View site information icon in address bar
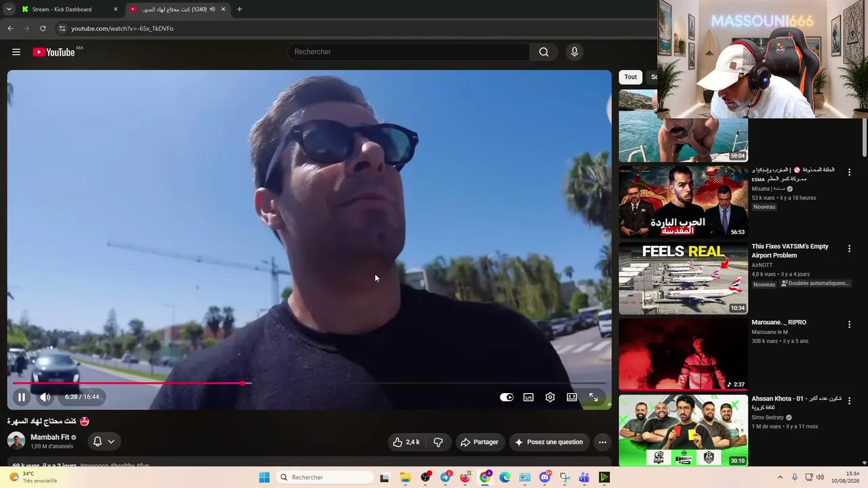 tap(62, 28)
